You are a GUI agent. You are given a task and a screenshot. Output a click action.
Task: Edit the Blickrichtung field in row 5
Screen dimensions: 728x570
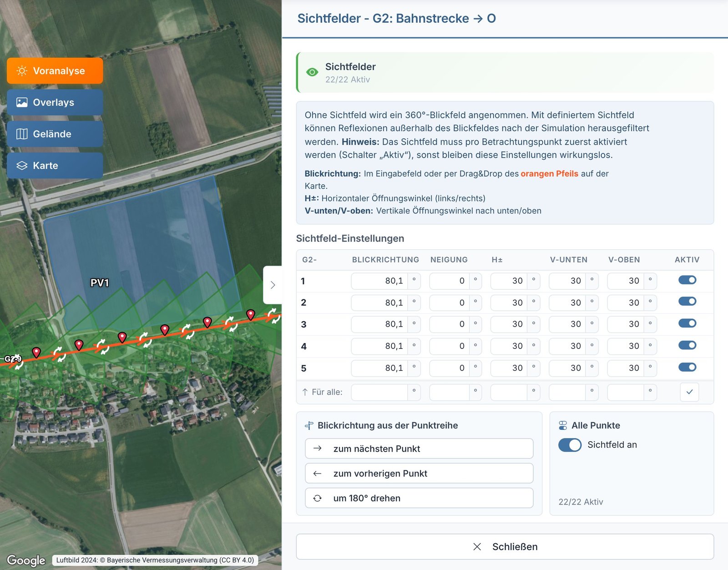pyautogui.click(x=379, y=368)
